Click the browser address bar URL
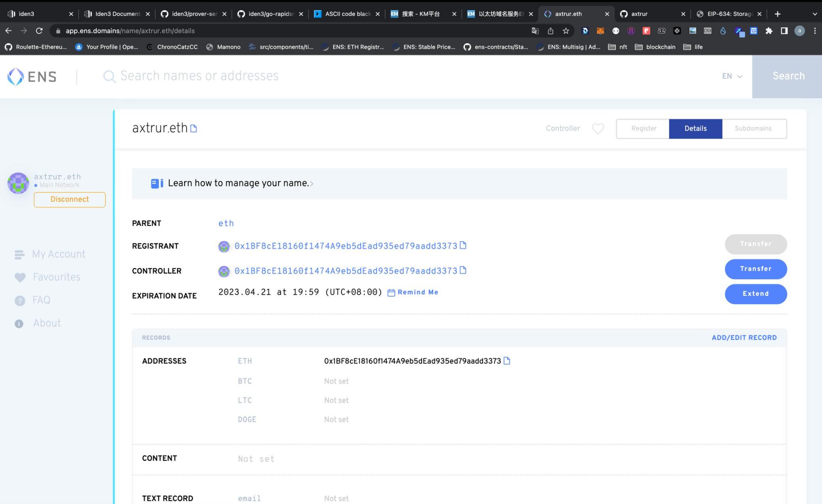The image size is (822, 504). point(130,31)
